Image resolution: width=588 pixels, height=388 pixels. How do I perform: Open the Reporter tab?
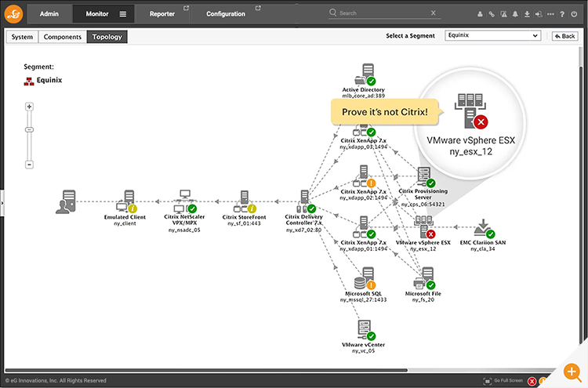point(162,14)
